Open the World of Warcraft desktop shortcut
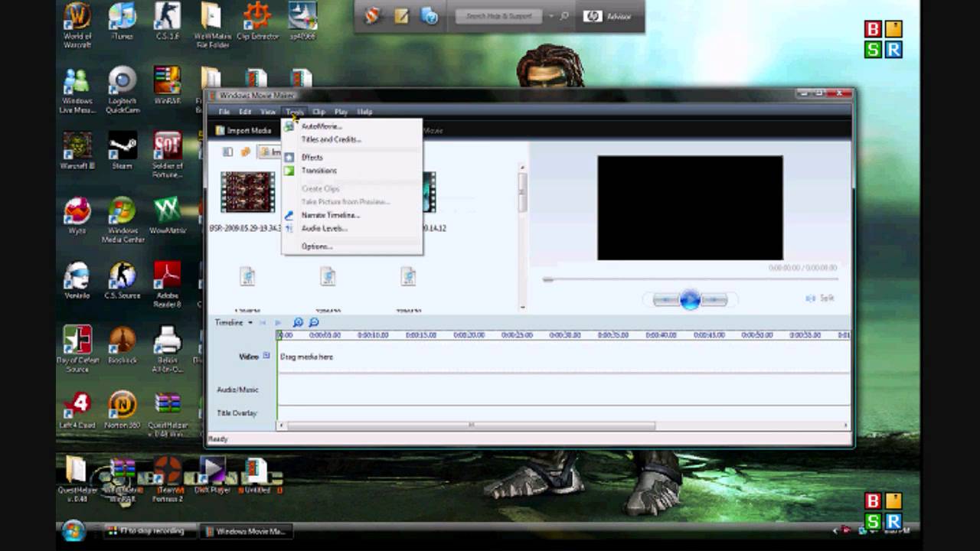Screen dimensions: 980x551 point(77,25)
